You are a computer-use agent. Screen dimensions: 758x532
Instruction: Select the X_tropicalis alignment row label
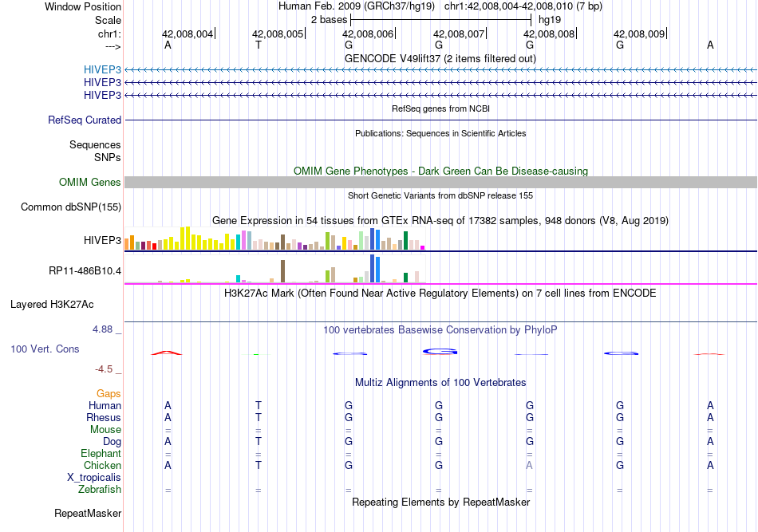click(94, 478)
